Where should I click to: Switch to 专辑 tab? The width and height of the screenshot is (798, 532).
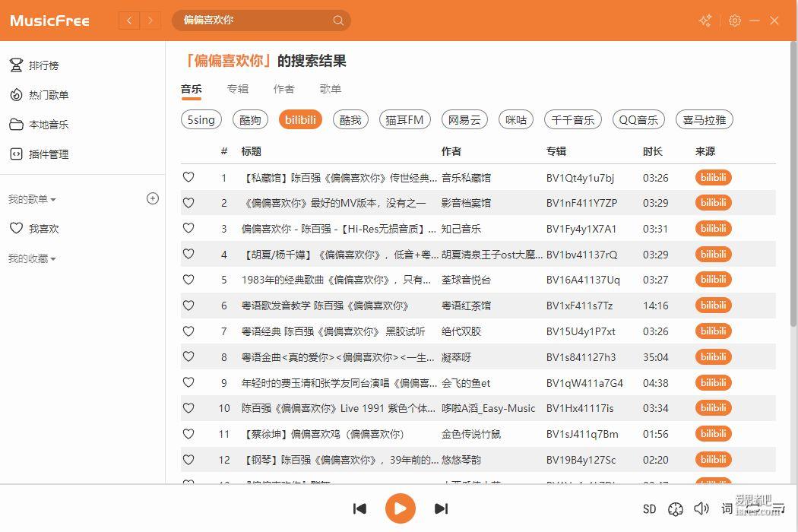pyautogui.click(x=238, y=89)
